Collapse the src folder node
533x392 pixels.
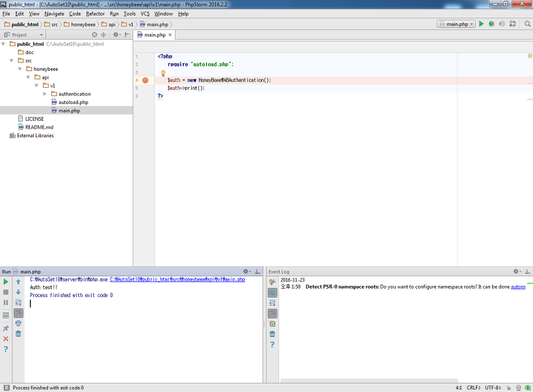pos(12,60)
